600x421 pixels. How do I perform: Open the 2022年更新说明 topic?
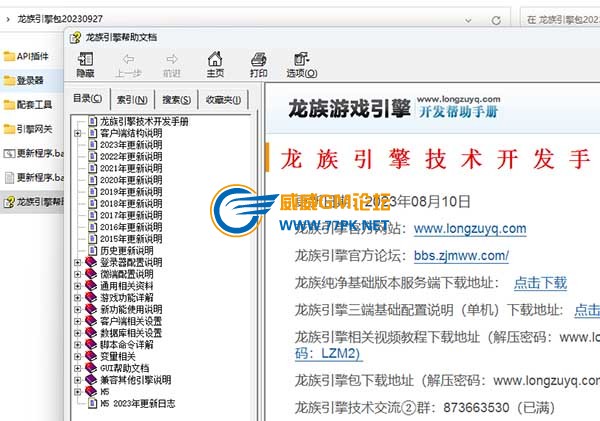[x=131, y=157]
